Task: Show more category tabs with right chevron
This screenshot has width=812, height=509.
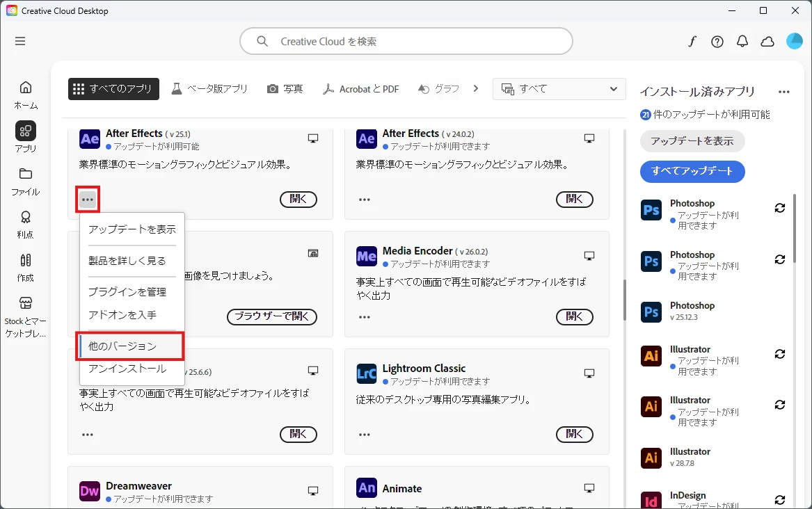Action: click(476, 88)
